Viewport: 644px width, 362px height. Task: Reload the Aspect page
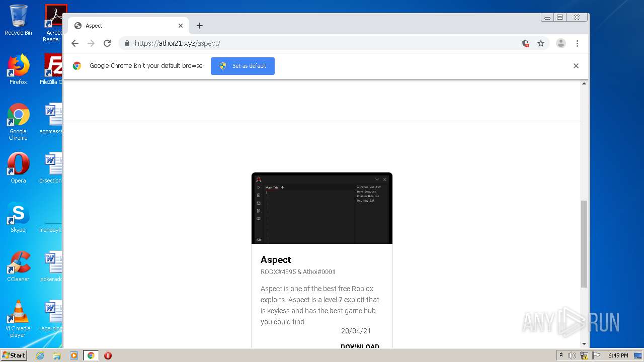pos(107,43)
